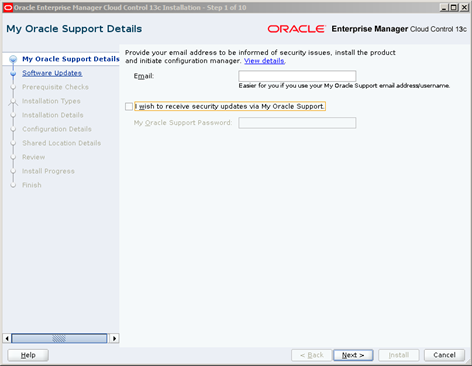This screenshot has width=472, height=366.
Task: Select My Oracle Support Details step
Action: (71, 59)
